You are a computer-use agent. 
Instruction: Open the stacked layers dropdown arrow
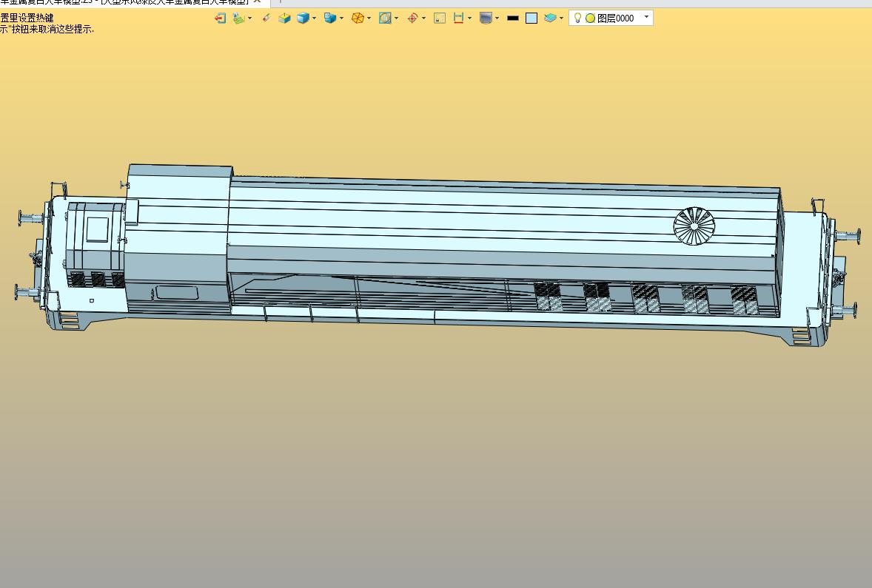coord(562,18)
